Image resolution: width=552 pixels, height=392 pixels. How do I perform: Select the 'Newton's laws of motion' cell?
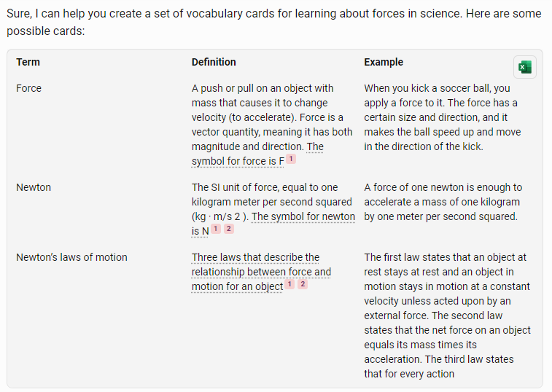71,257
